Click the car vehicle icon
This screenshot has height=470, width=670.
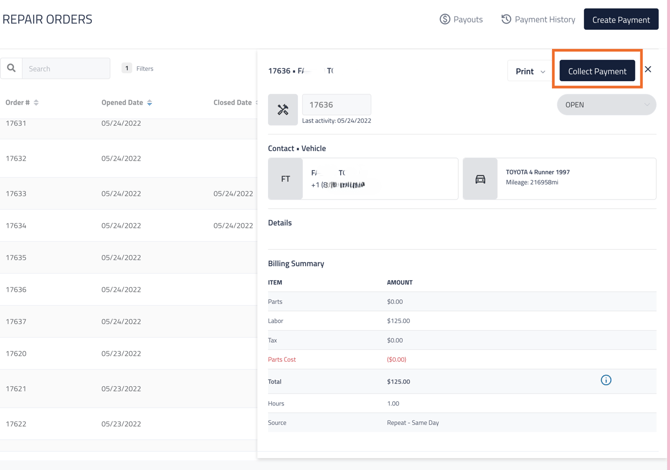tap(480, 179)
